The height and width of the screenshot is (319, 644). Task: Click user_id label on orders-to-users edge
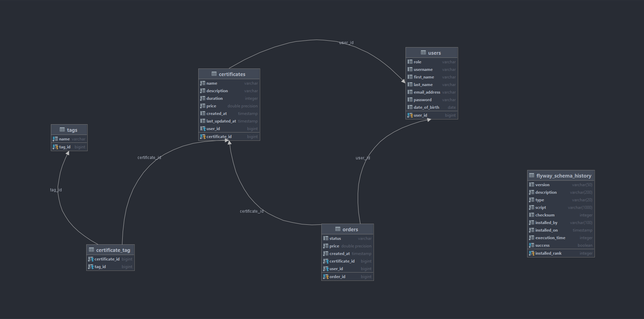coord(363,158)
